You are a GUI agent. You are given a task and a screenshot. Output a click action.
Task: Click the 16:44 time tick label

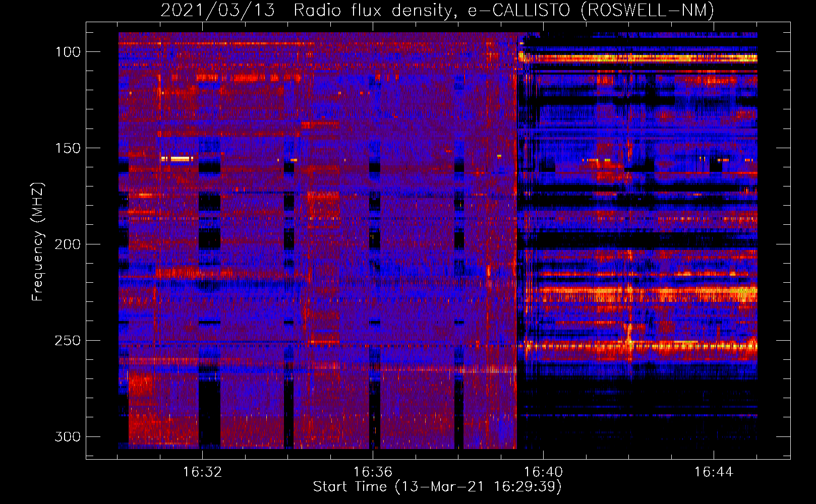coord(714,472)
